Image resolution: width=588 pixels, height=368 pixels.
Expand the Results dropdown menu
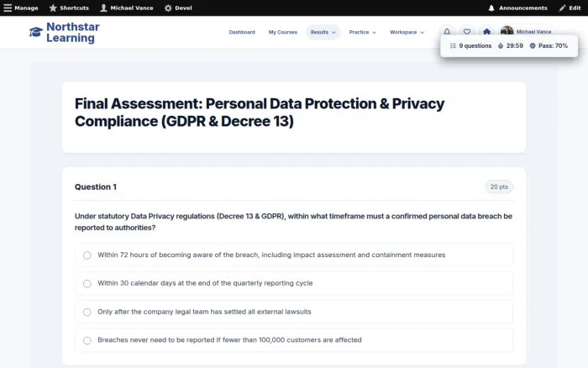[x=323, y=32]
